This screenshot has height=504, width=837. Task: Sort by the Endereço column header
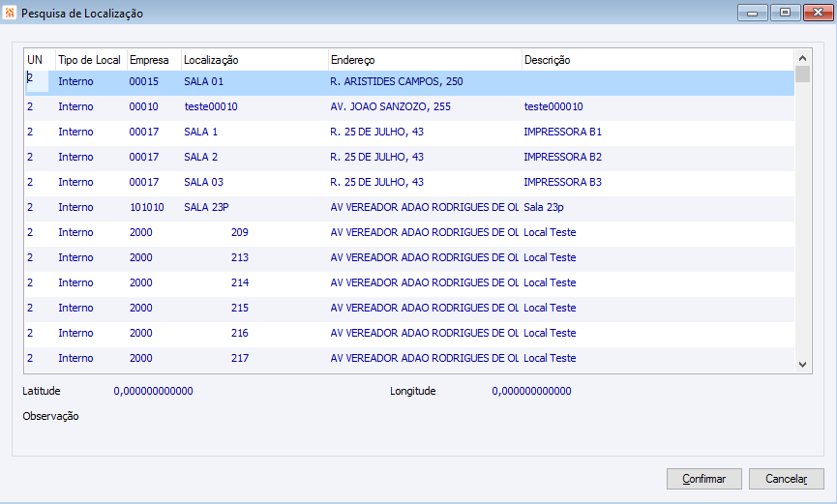[x=425, y=60]
